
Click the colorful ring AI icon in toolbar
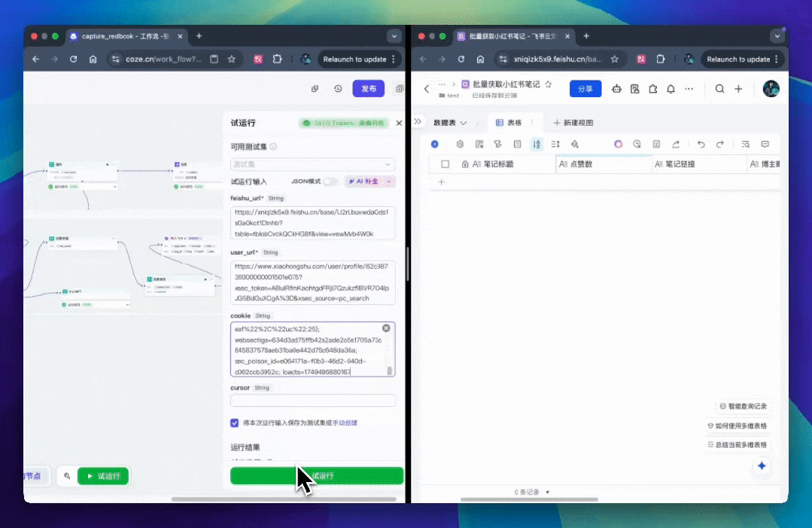point(618,144)
